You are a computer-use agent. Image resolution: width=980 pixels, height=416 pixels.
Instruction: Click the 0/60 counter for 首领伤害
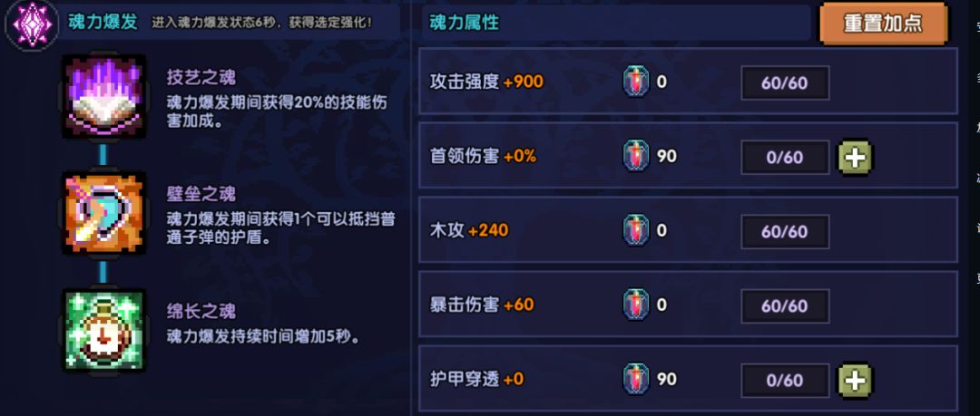784,157
